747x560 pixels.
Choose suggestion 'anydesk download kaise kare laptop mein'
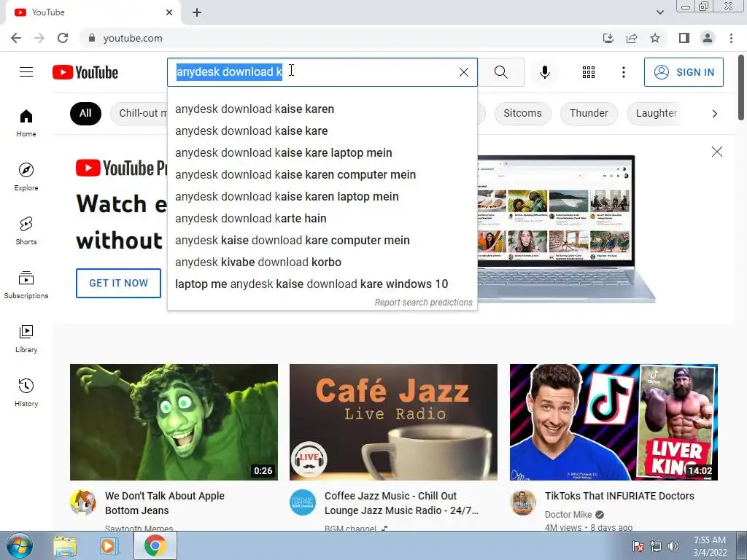tap(322, 153)
